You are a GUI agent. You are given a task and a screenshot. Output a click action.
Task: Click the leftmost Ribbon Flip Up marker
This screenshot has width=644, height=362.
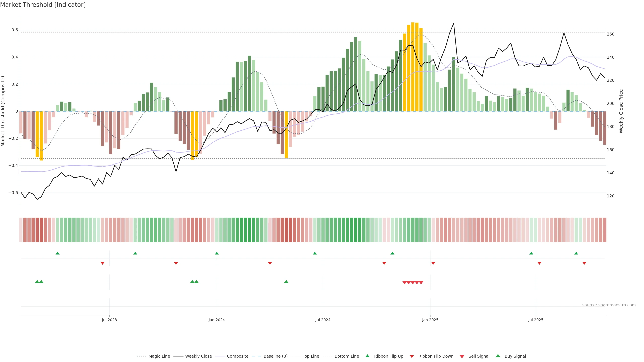pos(58,253)
